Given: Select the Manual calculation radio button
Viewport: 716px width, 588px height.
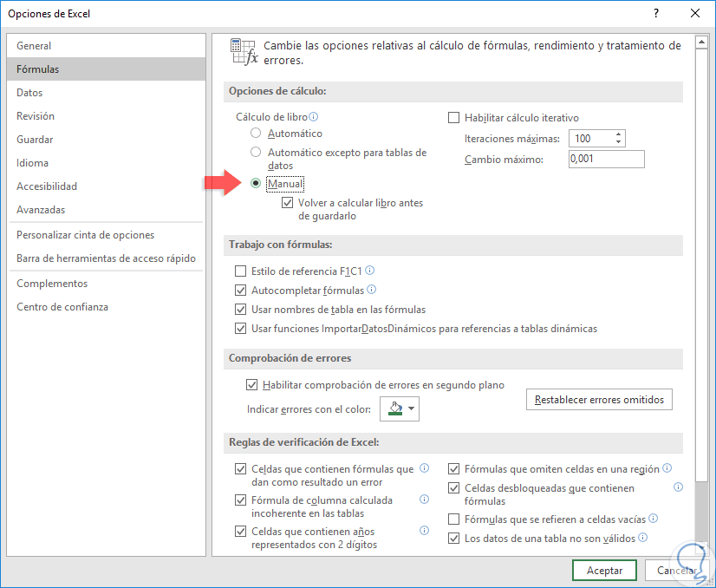Looking at the screenshot, I should [256, 183].
